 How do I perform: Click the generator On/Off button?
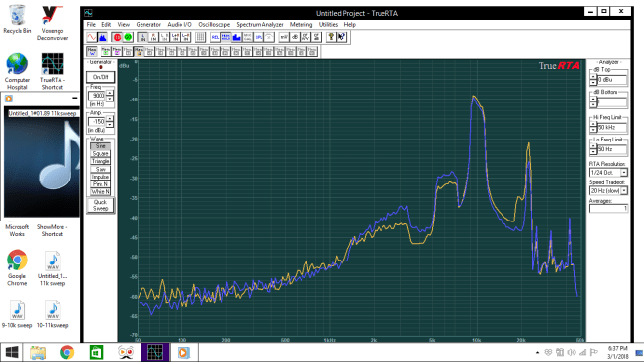101,77
